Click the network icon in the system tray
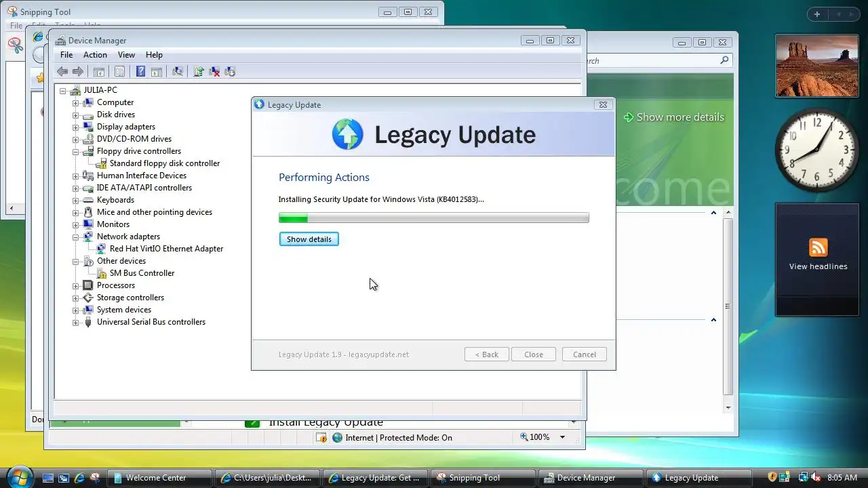Screen dimensions: 868x488 tap(803, 478)
